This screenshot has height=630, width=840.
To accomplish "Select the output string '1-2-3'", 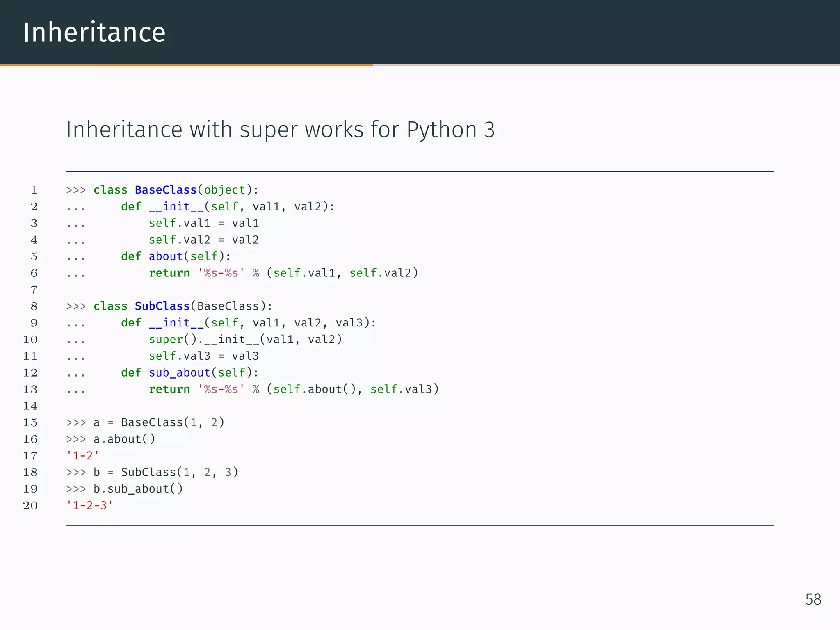I will (x=89, y=506).
